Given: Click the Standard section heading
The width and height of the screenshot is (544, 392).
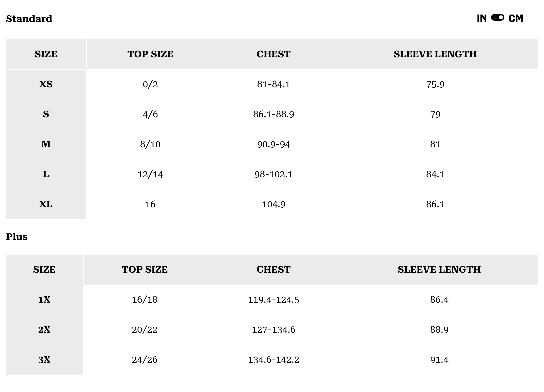Looking at the screenshot, I should point(29,19).
